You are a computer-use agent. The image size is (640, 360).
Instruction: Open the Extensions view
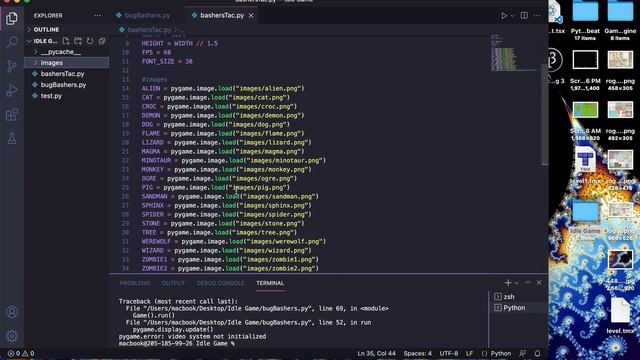[x=12, y=115]
